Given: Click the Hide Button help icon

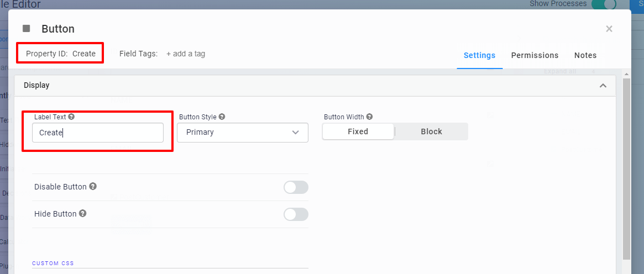Looking at the screenshot, I should click(82, 213).
